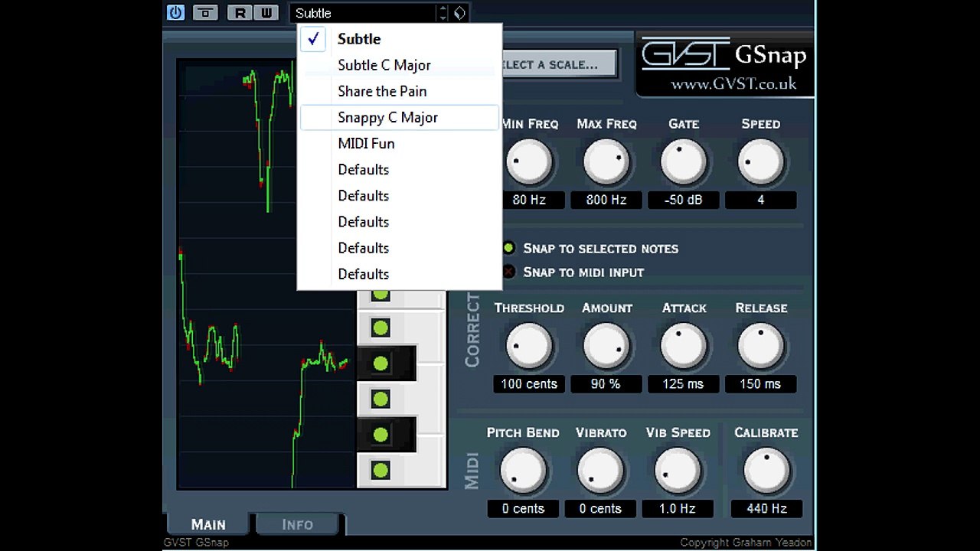Click the Gate knob
The image size is (980, 551).
(684, 161)
